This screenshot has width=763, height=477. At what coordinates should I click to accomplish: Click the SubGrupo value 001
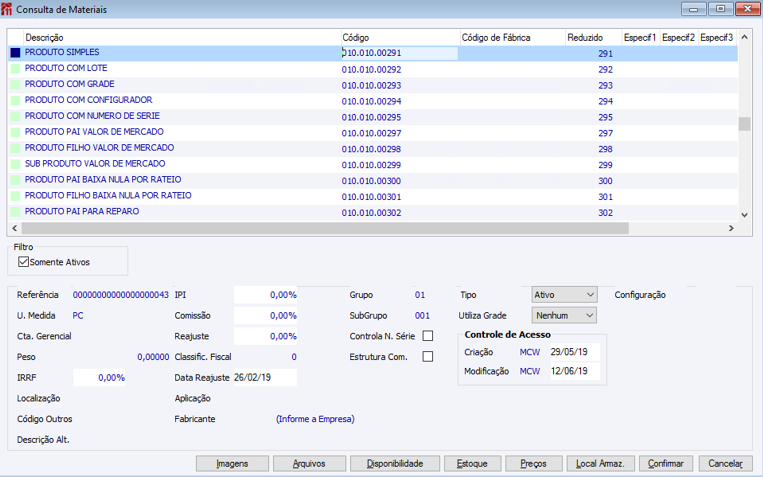pyautogui.click(x=422, y=315)
